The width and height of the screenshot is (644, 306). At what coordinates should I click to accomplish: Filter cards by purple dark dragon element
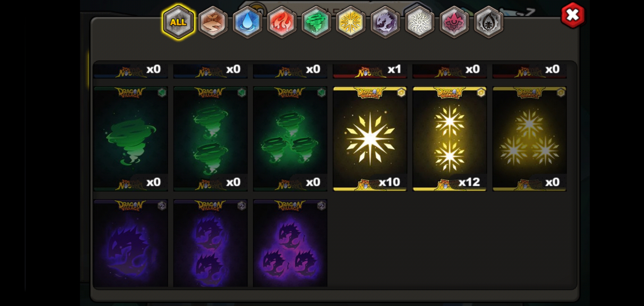pos(385,22)
